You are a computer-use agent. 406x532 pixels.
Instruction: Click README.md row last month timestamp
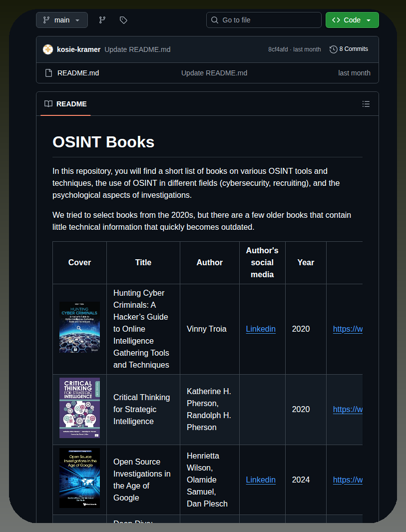pos(354,73)
